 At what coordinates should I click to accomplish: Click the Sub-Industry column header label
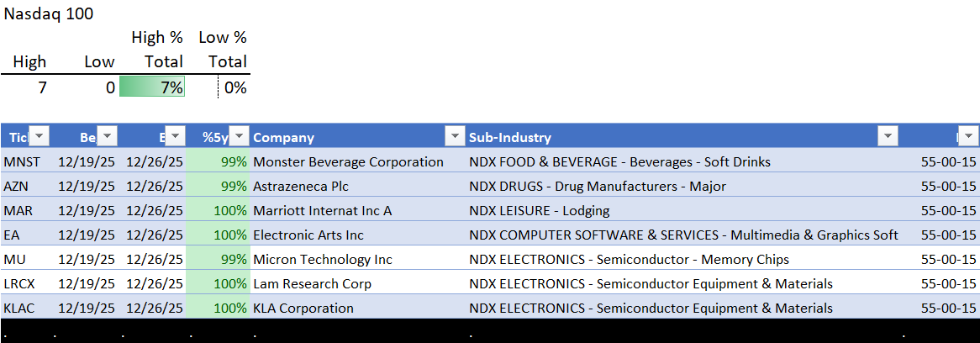pyautogui.click(x=510, y=138)
